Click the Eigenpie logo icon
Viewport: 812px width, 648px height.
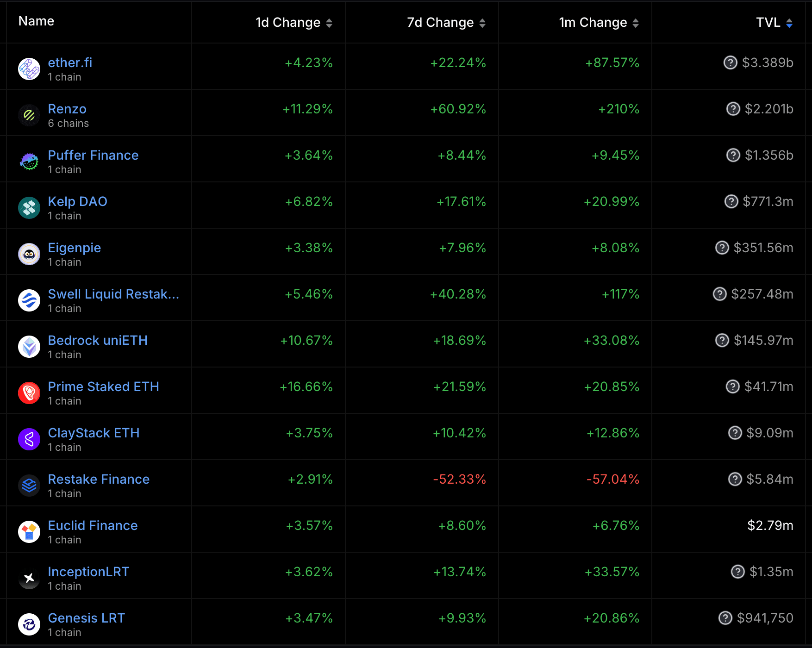(x=29, y=254)
